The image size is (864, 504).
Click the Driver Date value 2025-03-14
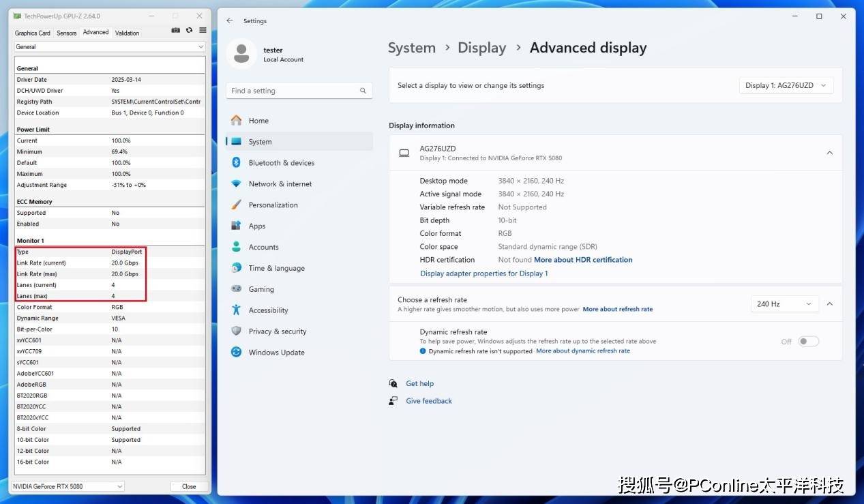point(125,80)
